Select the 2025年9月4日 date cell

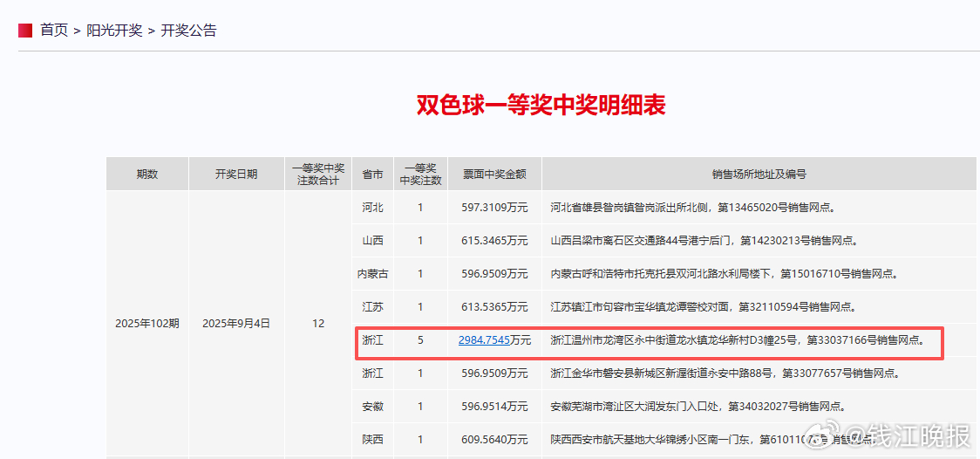pos(236,323)
